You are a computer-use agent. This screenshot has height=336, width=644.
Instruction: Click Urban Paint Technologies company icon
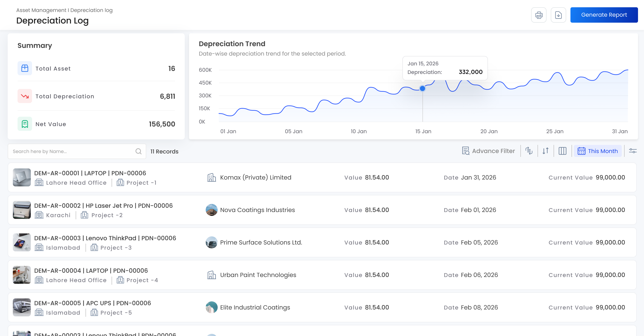click(211, 275)
